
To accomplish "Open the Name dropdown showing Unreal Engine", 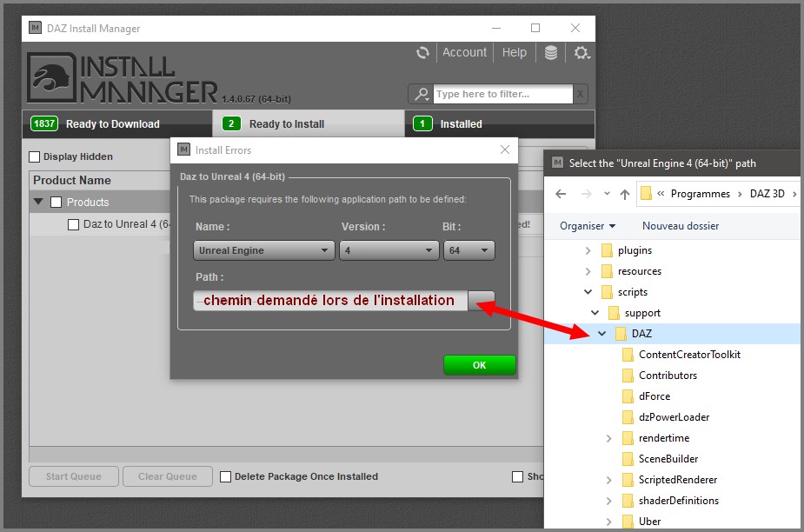I will pos(264,250).
